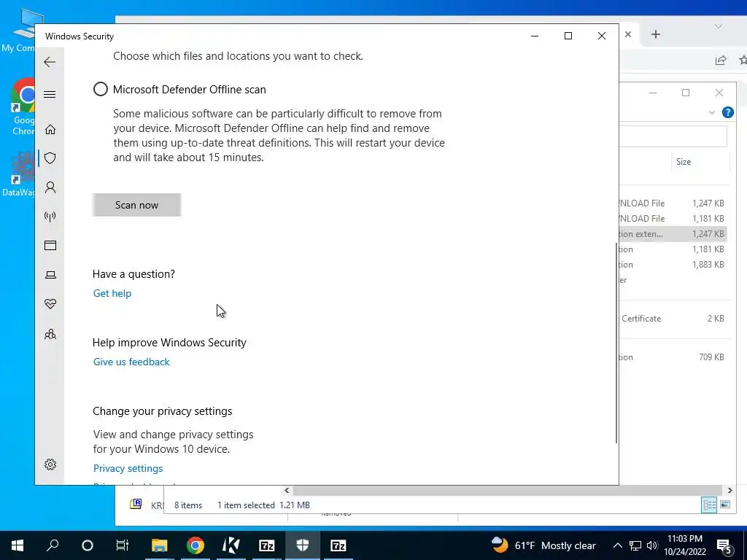Switch to details view in file window
The width and height of the screenshot is (747, 560).
(x=709, y=505)
